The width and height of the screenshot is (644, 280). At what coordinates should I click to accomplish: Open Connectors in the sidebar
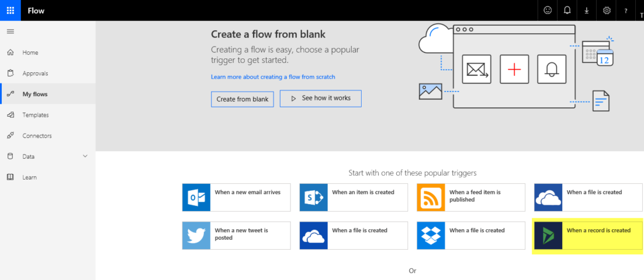(36, 136)
